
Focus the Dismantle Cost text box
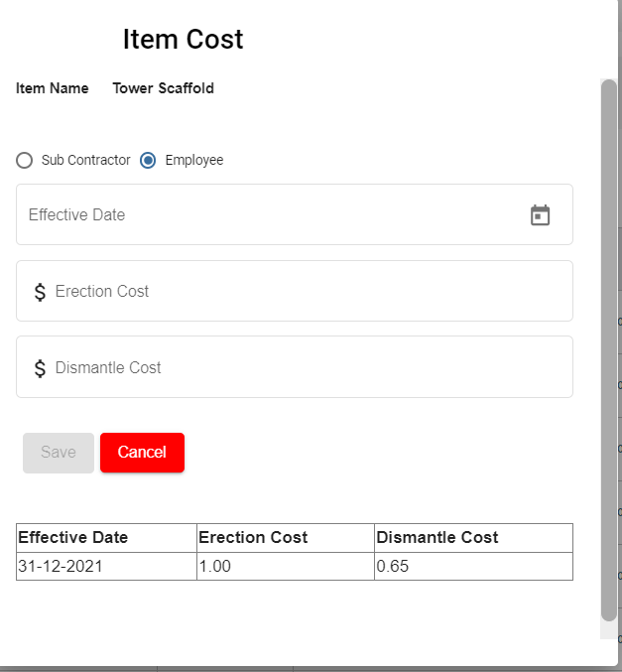[298, 368]
